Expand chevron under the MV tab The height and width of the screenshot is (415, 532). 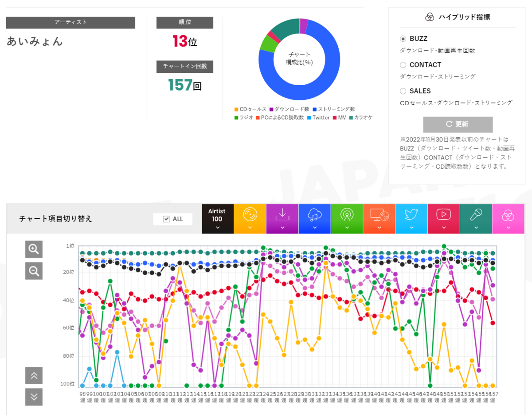point(444,228)
